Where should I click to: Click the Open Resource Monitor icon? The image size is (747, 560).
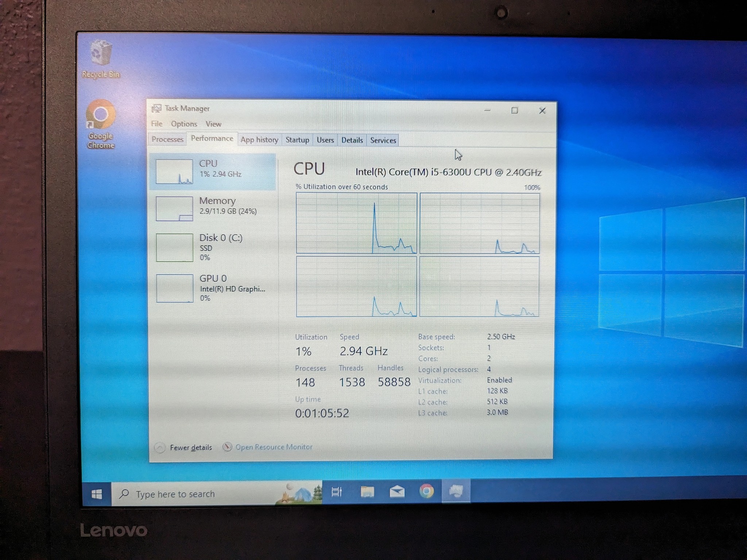[x=227, y=447]
